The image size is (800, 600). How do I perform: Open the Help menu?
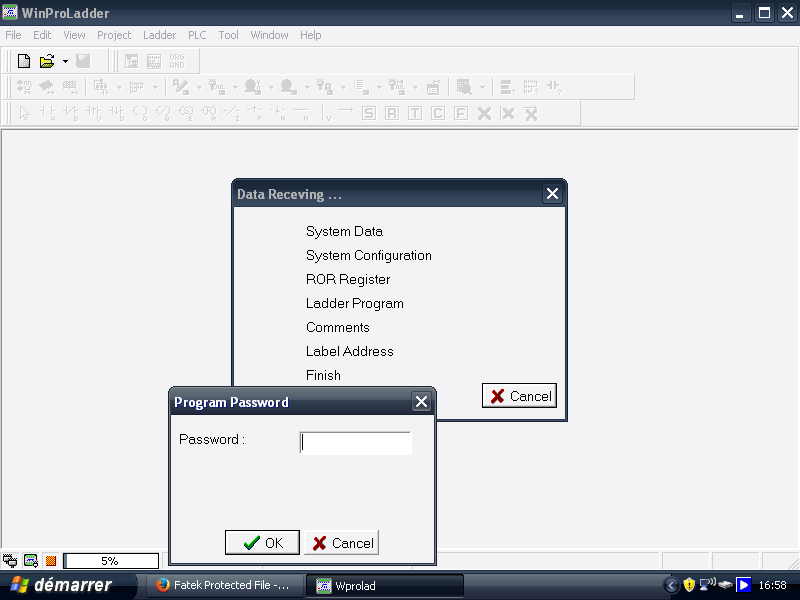310,35
